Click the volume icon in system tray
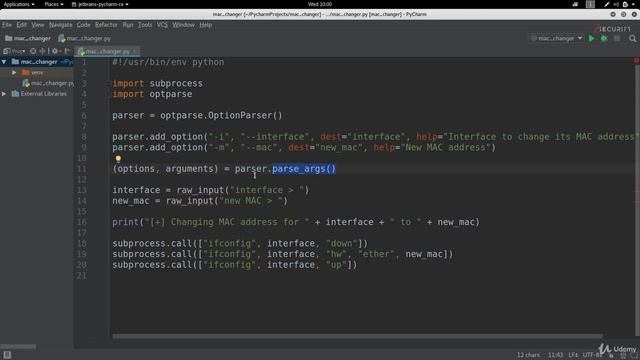Viewport: 640px width, 360px height. click(x=616, y=4)
